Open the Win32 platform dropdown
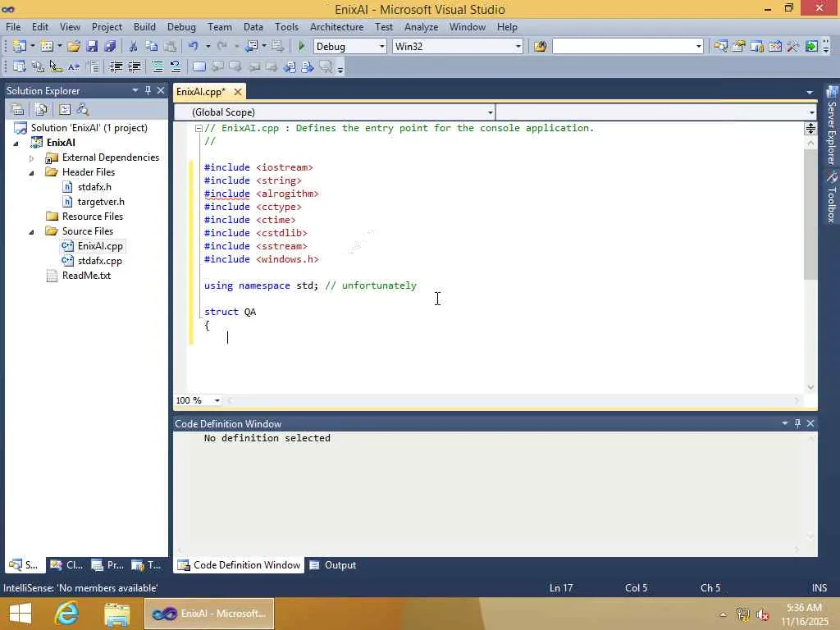This screenshot has width=840, height=630. tap(518, 47)
